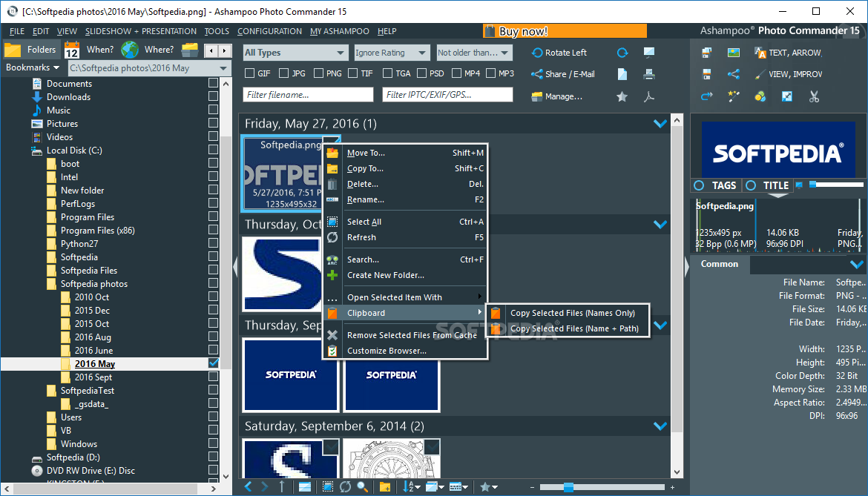Image resolution: width=868 pixels, height=496 pixels.
Task: Enable the TIF filter checkbox
Action: pyautogui.click(x=352, y=73)
